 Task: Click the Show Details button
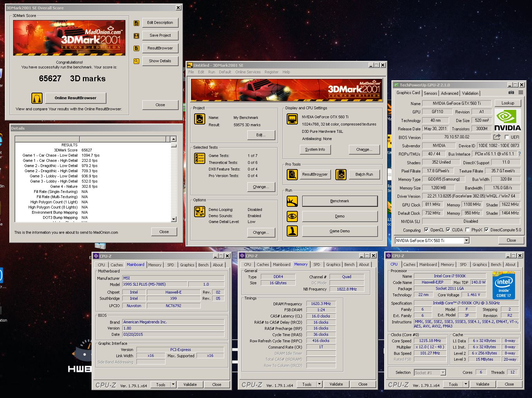[160, 61]
